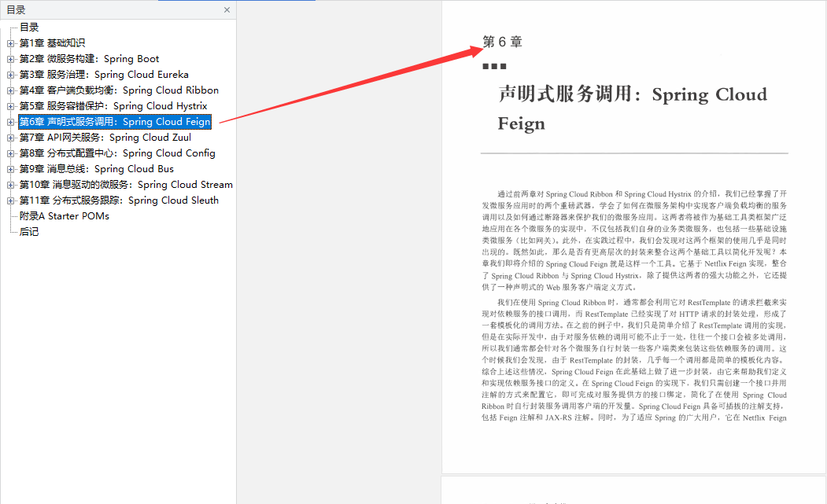Expand 第3章 Spring Cloud Eureka node

tap(10, 75)
